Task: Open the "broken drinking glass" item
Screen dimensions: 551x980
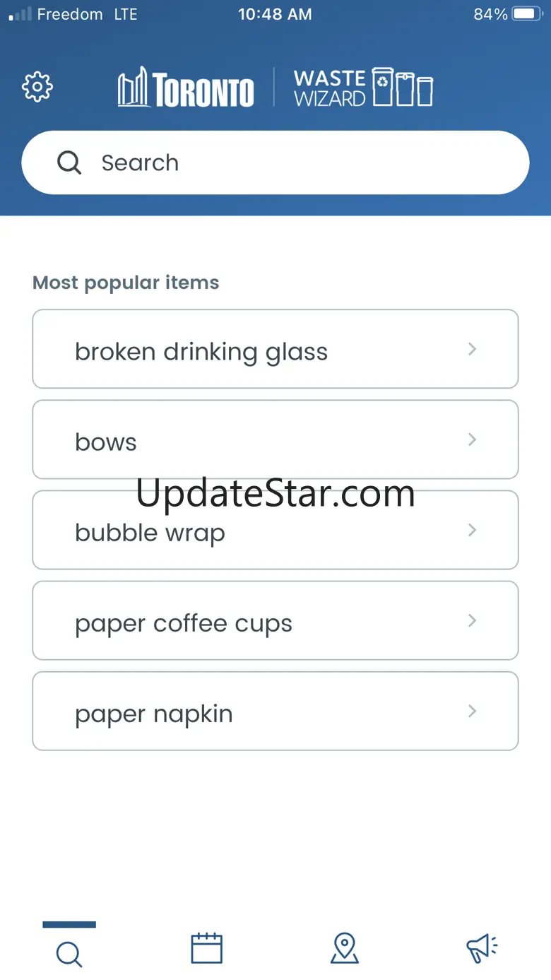Action: click(x=201, y=351)
